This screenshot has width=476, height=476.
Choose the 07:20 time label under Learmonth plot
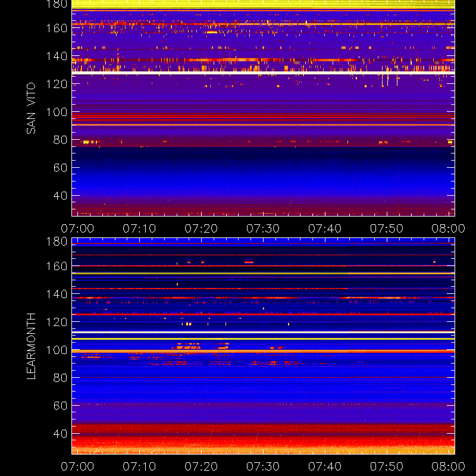201,466
